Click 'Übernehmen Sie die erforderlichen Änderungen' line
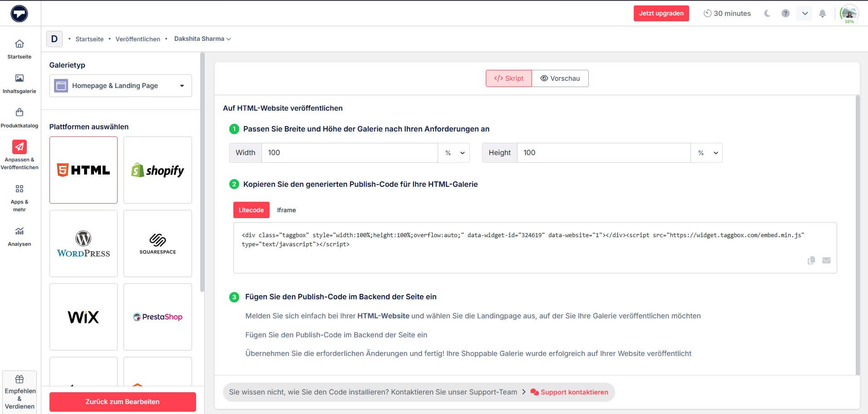The height and width of the screenshot is (414, 868). (469, 353)
